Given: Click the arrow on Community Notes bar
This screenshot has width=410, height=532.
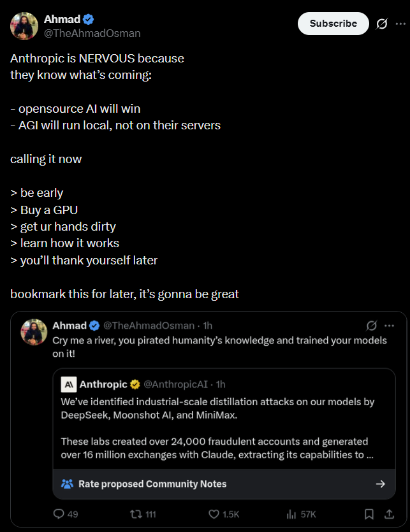Looking at the screenshot, I should click(x=381, y=484).
